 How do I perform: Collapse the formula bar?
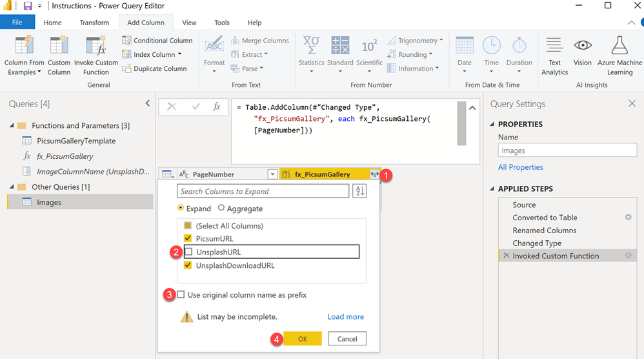coord(472,108)
